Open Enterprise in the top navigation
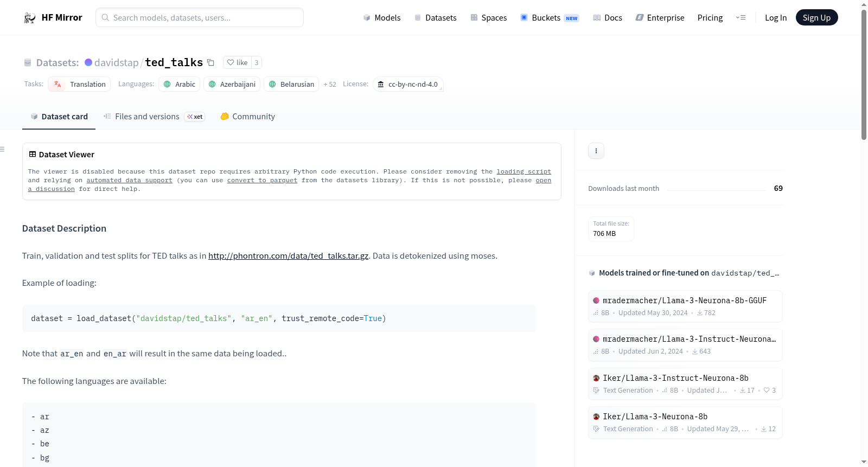This screenshot has height=467, width=868. 660,18
